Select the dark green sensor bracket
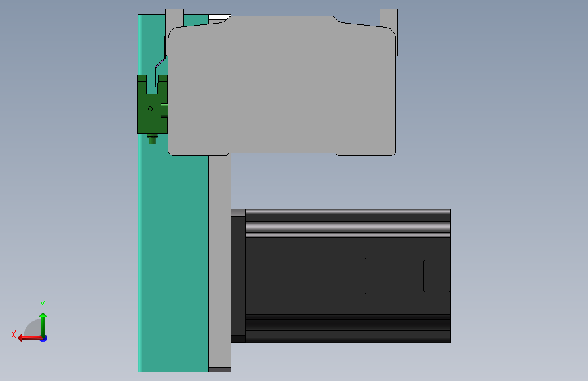 click(x=152, y=104)
